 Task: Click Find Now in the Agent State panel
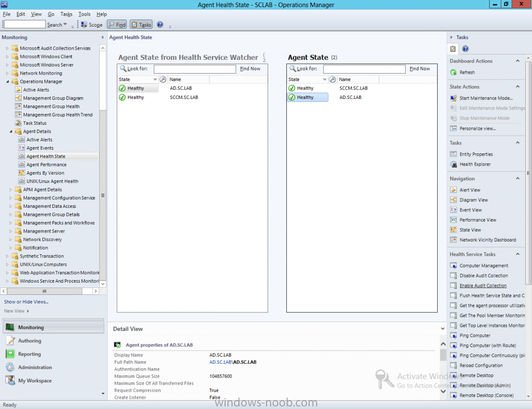click(420, 69)
